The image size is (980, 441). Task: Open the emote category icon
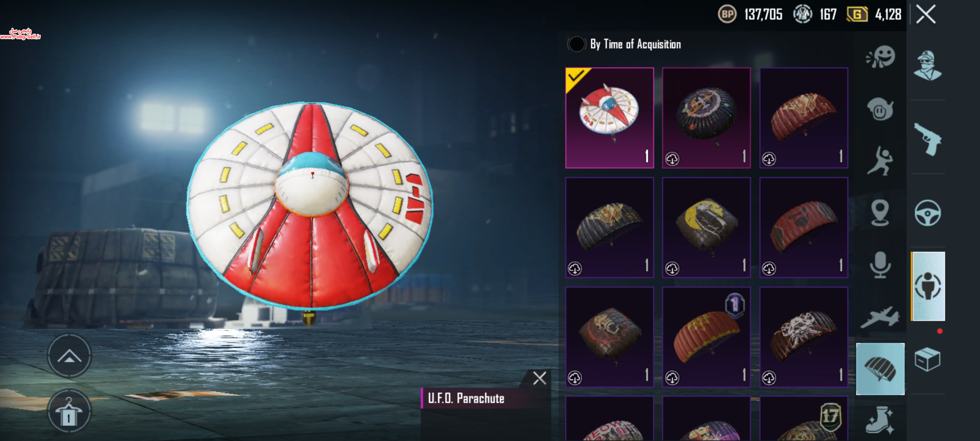pos(880,57)
